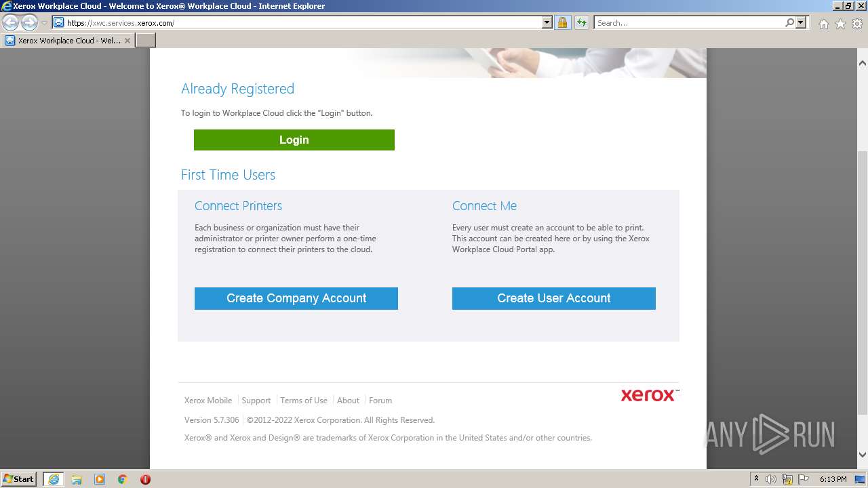Click Create Company Account button

(x=296, y=298)
